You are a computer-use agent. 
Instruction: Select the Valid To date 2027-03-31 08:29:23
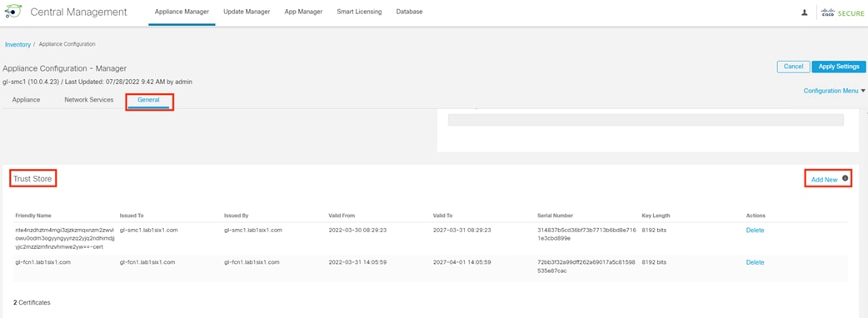(x=462, y=230)
